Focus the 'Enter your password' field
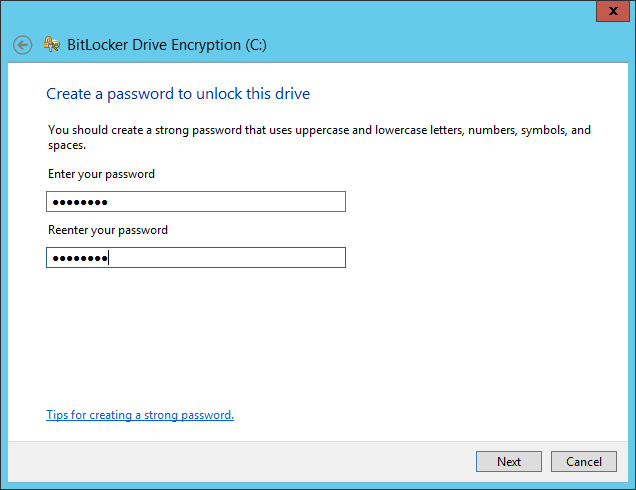Screen dimensions: 636x490 tap(196, 202)
